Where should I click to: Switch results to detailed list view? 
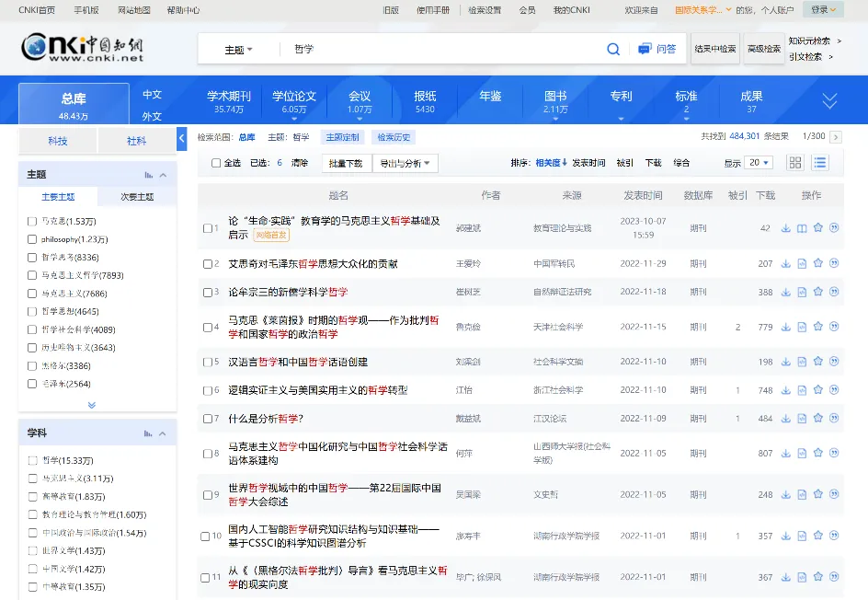[x=820, y=162]
